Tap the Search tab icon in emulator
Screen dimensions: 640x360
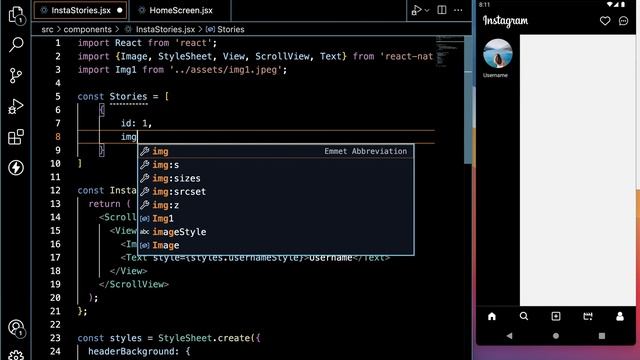(524, 316)
